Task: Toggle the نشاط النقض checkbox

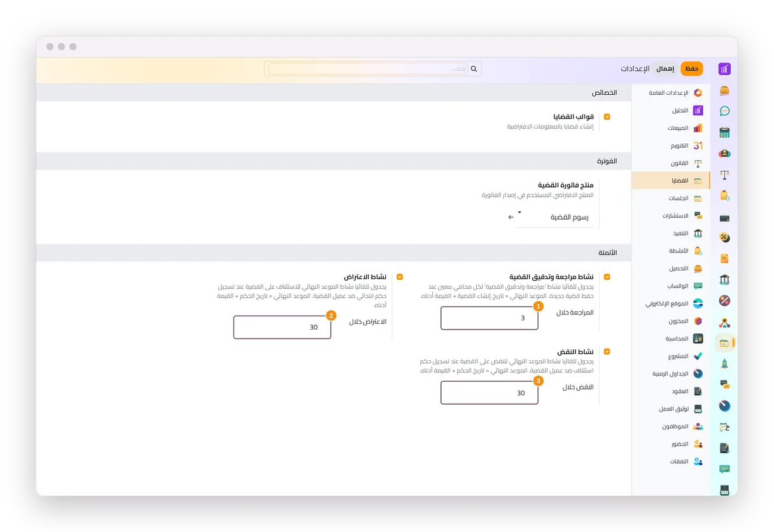Action: point(607,351)
